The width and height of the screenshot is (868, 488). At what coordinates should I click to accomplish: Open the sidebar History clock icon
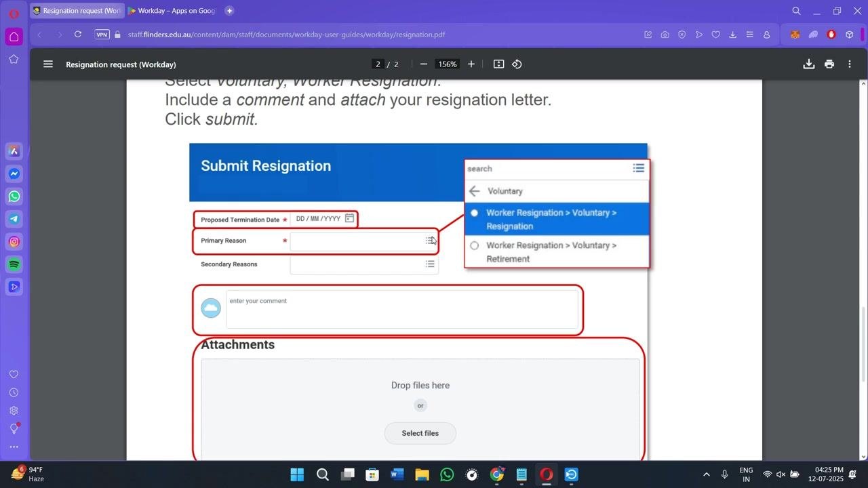(14, 392)
